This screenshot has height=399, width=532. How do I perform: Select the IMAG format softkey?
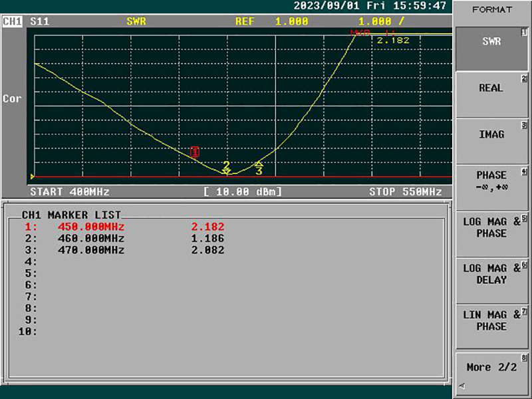(x=491, y=142)
